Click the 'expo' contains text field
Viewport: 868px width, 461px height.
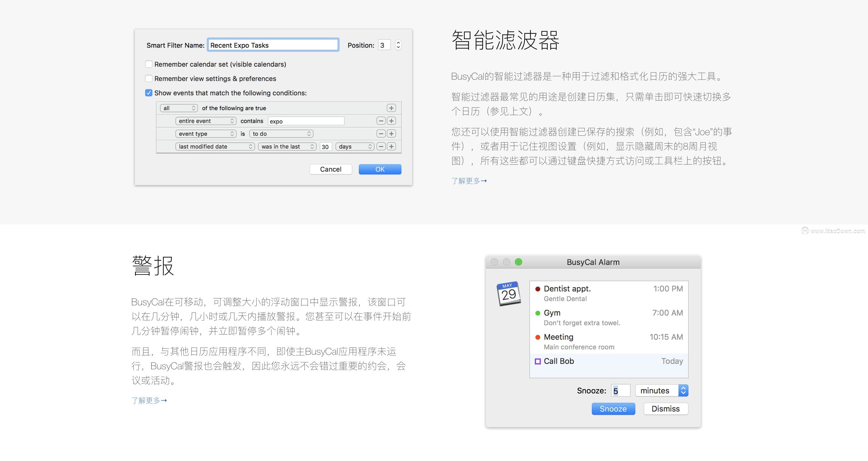point(306,121)
